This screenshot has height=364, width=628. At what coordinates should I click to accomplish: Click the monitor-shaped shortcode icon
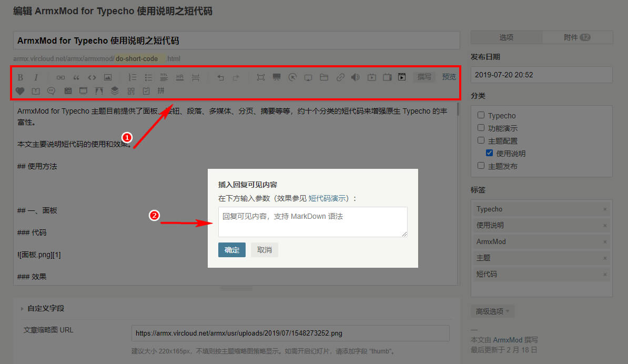coord(308,77)
